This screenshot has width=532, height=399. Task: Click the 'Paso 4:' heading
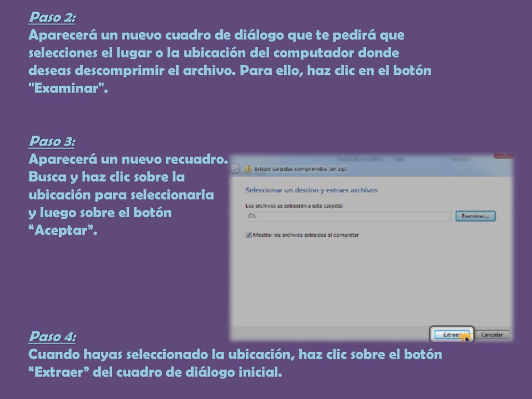(52, 336)
